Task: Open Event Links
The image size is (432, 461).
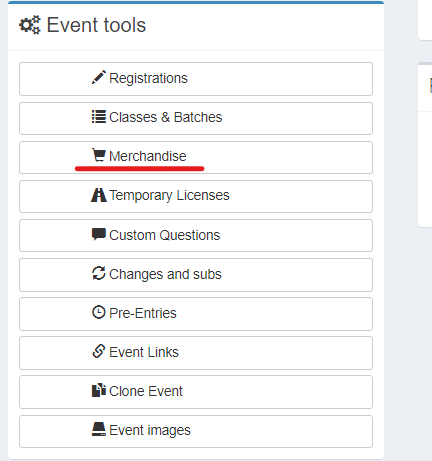Action: pyautogui.click(x=196, y=353)
